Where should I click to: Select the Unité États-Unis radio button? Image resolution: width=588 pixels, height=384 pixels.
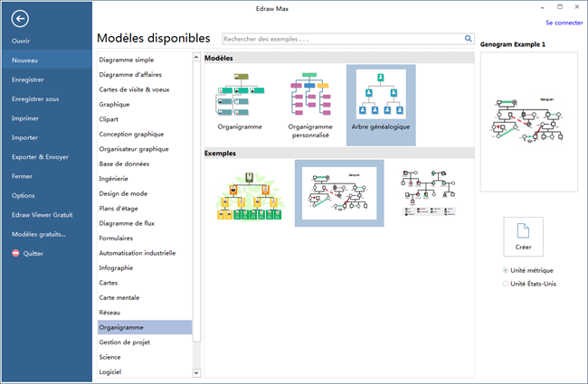(x=505, y=284)
